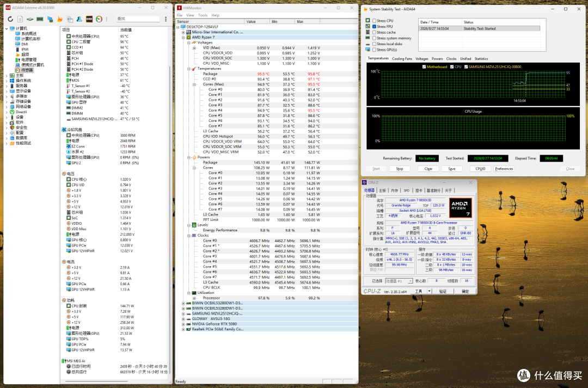588x388 pixels.
Task: Switch to the Statistics tab
Action: [481, 59]
